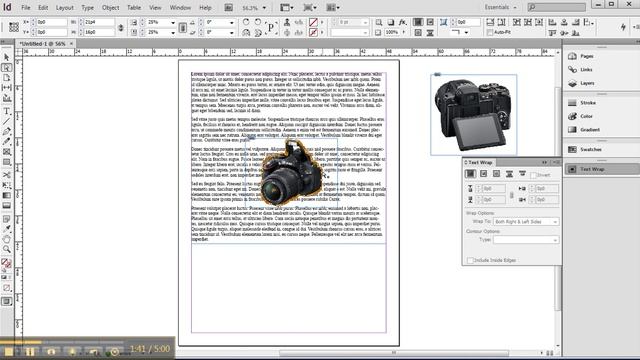
Task: Click the X position input field
Action: 52,22
